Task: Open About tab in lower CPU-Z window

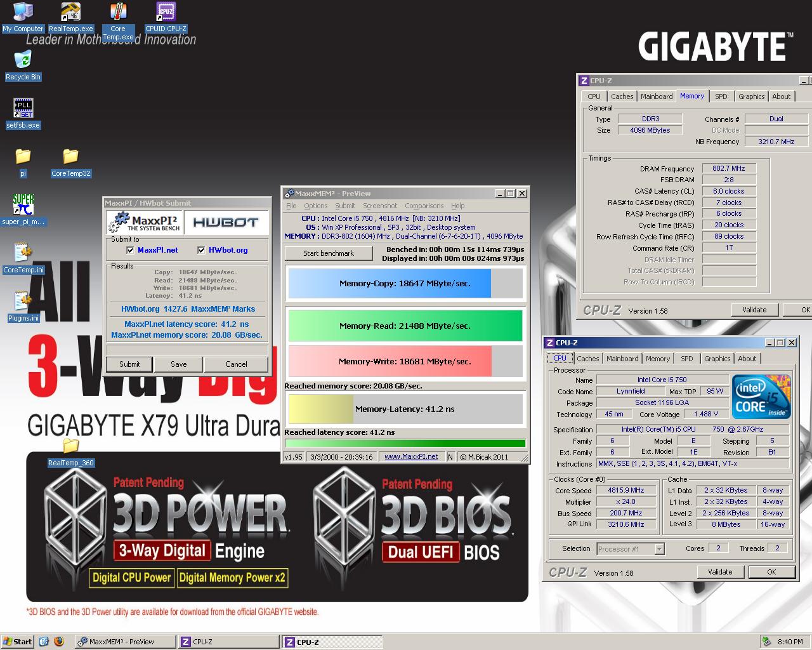Action: point(747,359)
